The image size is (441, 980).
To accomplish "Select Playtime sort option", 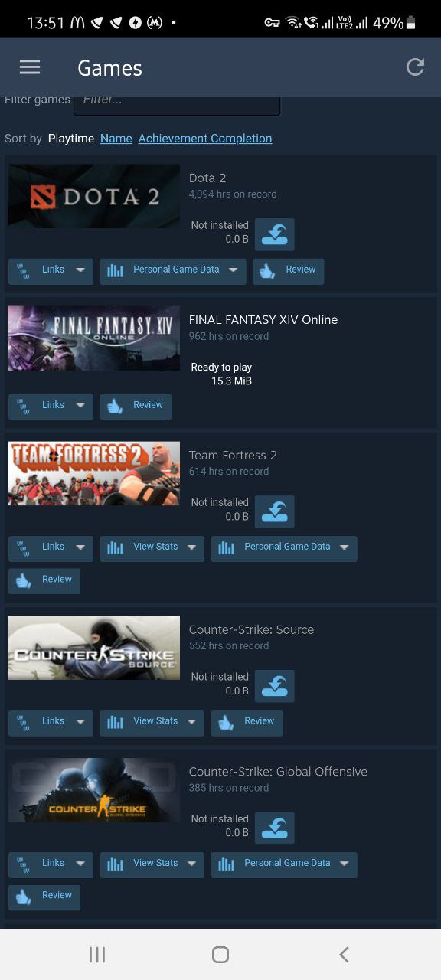I will pyautogui.click(x=71, y=139).
